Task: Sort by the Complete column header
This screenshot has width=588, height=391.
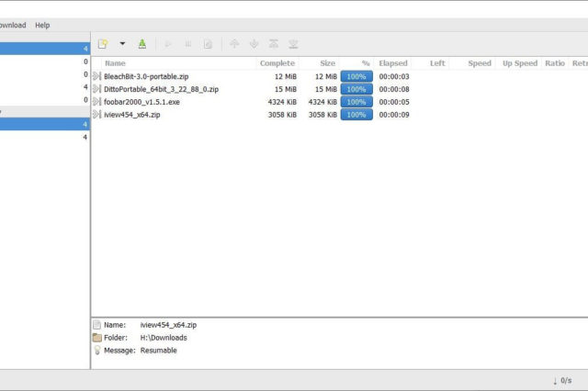Action: (277, 63)
